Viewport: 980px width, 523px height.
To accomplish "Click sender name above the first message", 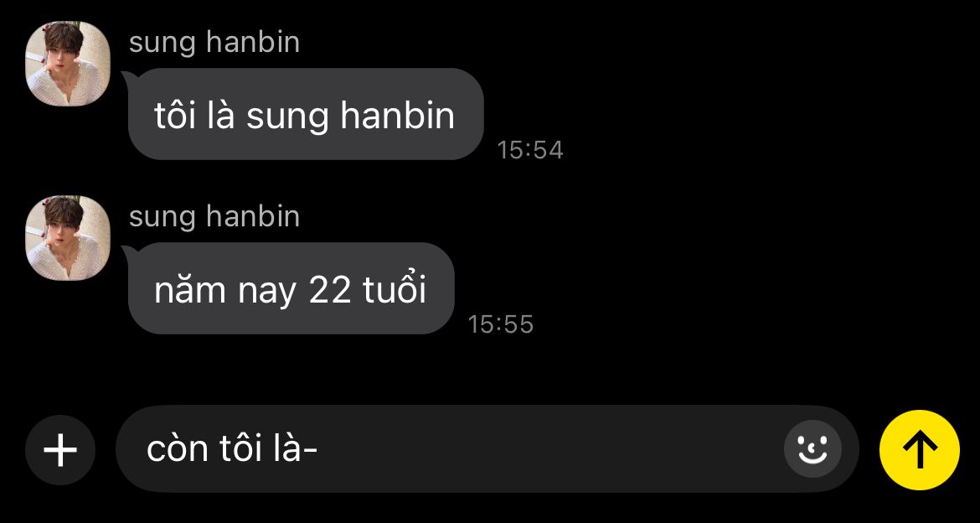I will (214, 43).
